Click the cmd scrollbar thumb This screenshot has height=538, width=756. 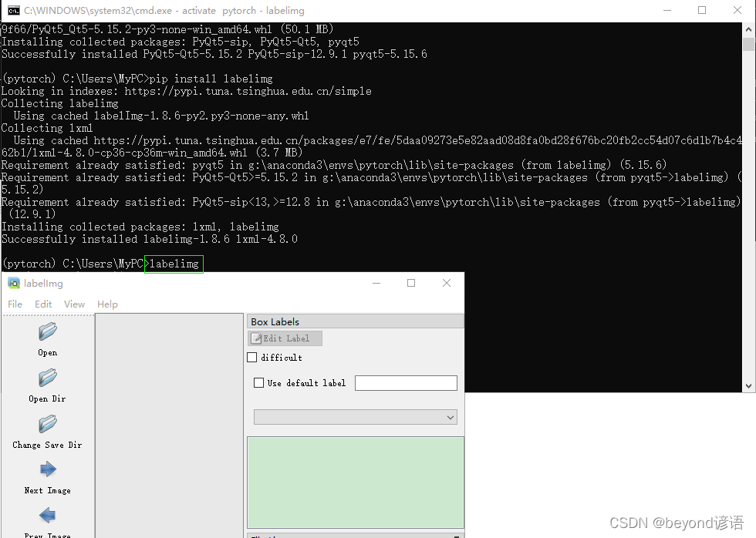tap(748, 44)
